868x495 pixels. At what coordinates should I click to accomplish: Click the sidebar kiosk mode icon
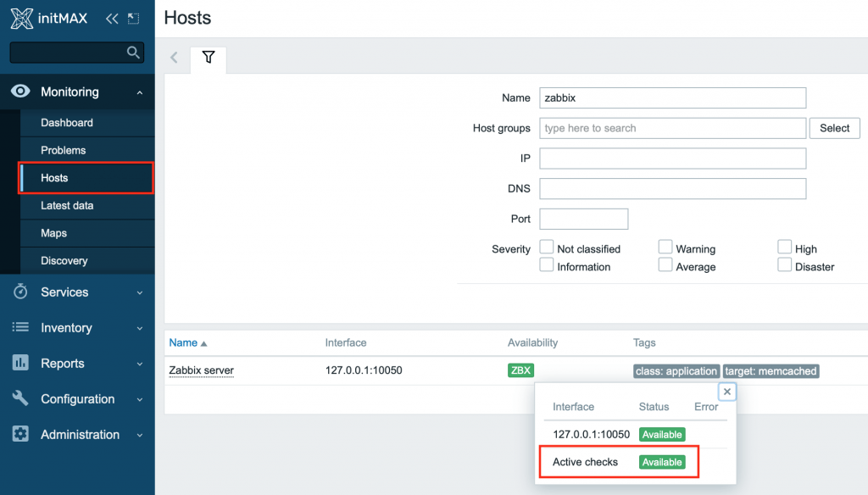(133, 18)
